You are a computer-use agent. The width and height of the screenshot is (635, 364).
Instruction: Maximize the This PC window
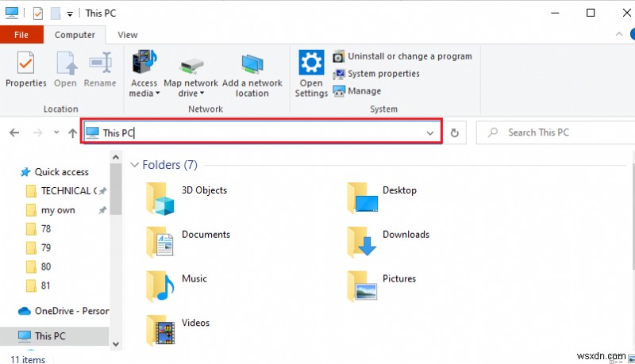coord(591,13)
